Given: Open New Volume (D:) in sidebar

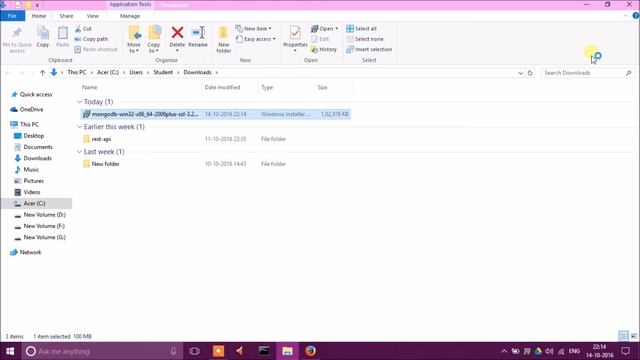Looking at the screenshot, I should [44, 215].
